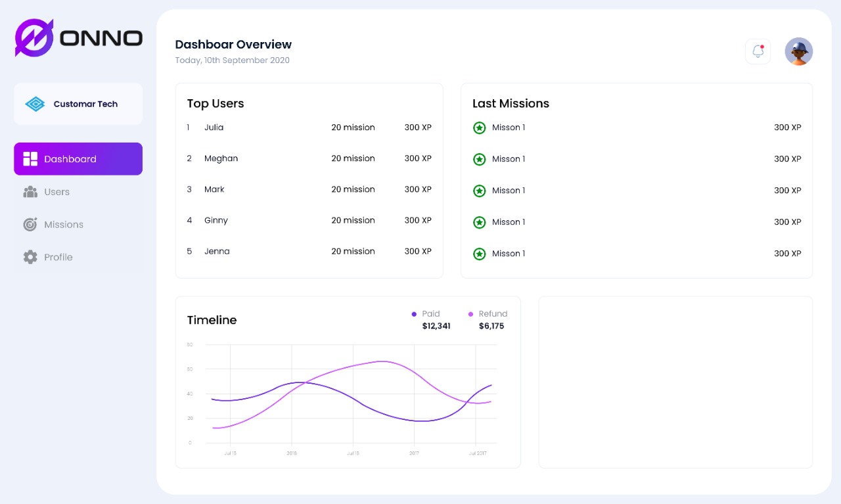
Task: Open the notification bell
Action: [x=758, y=51]
